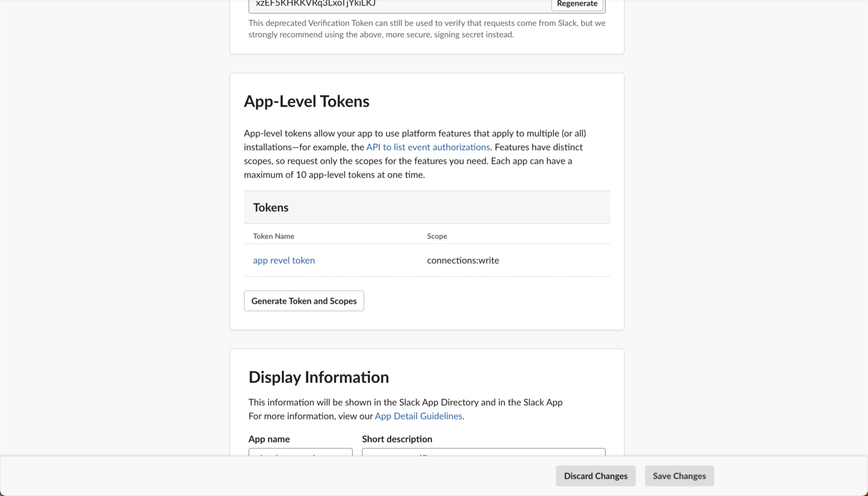Click the signing secret recommendation text
868x496 pixels.
(x=427, y=28)
